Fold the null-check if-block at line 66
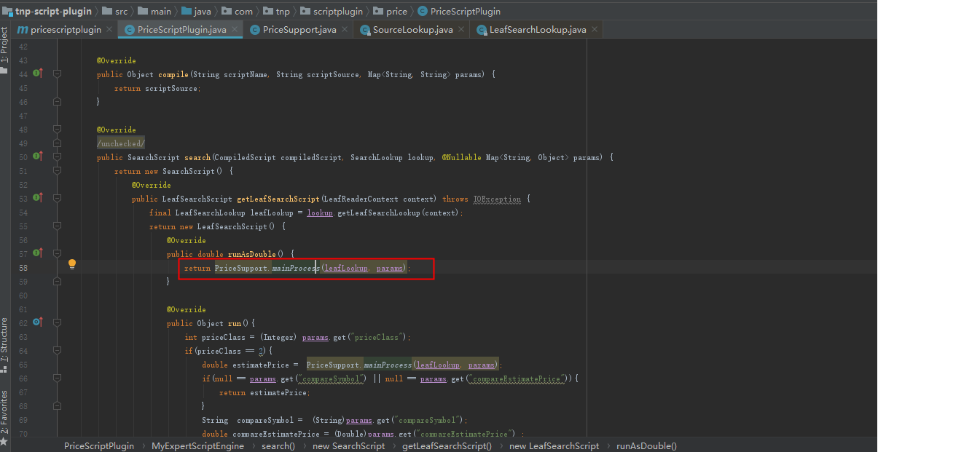Viewport: 980px width, 452px height. point(58,378)
